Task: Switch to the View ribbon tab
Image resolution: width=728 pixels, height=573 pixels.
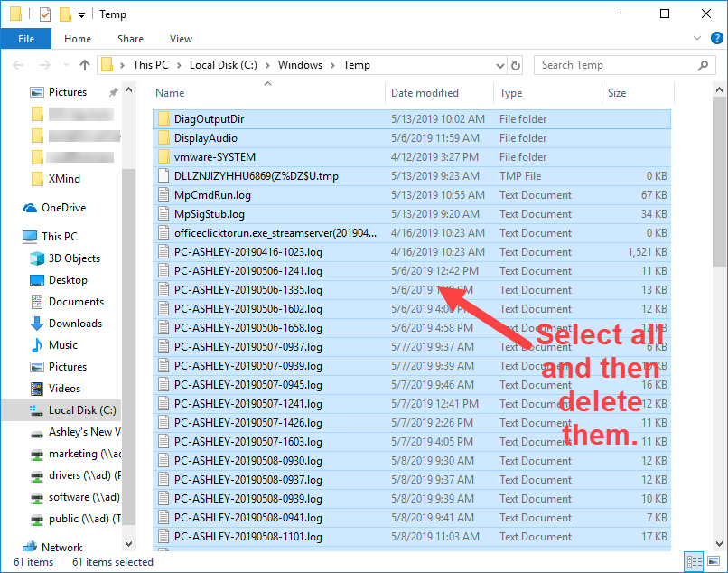Action: 181,39
